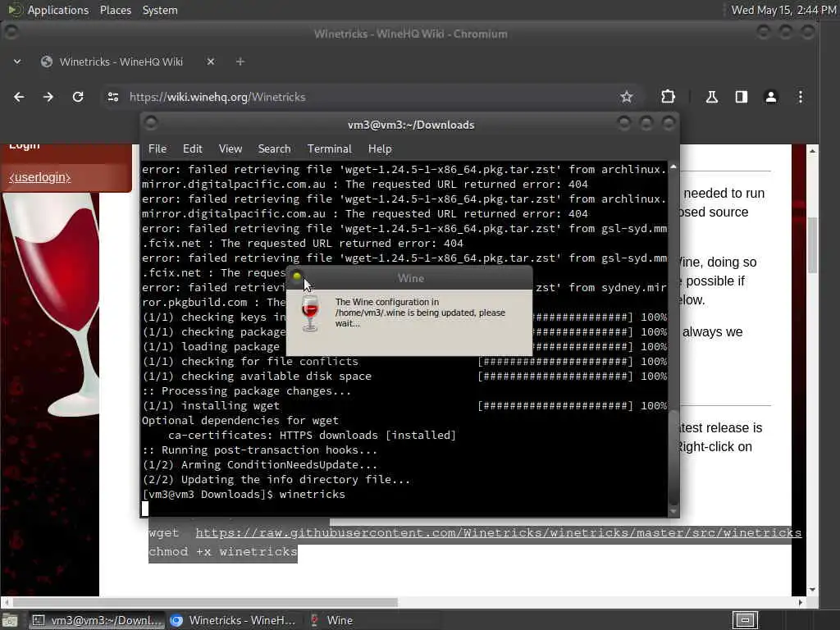Viewport: 840px width, 630px height.
Task: Open the terminal View menu
Action: [231, 149]
